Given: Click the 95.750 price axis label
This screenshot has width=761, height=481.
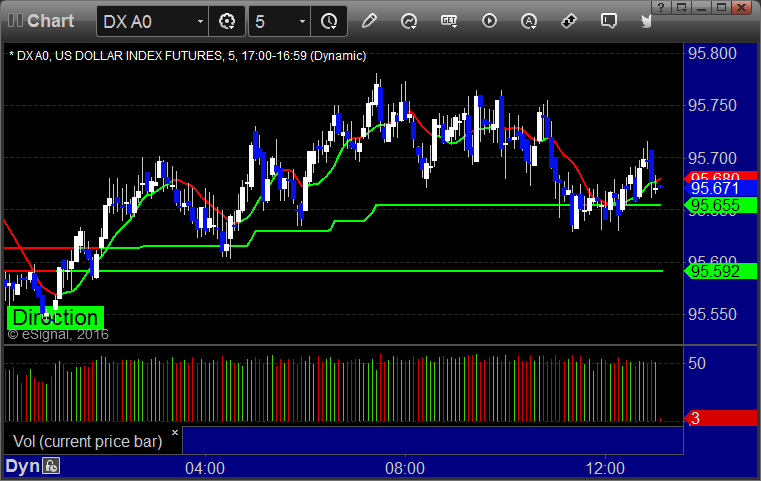Looking at the screenshot, I should click(x=712, y=105).
